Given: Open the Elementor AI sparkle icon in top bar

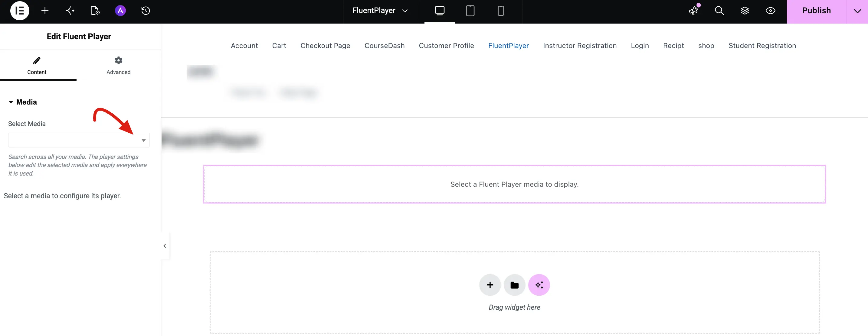Looking at the screenshot, I should click(70, 11).
